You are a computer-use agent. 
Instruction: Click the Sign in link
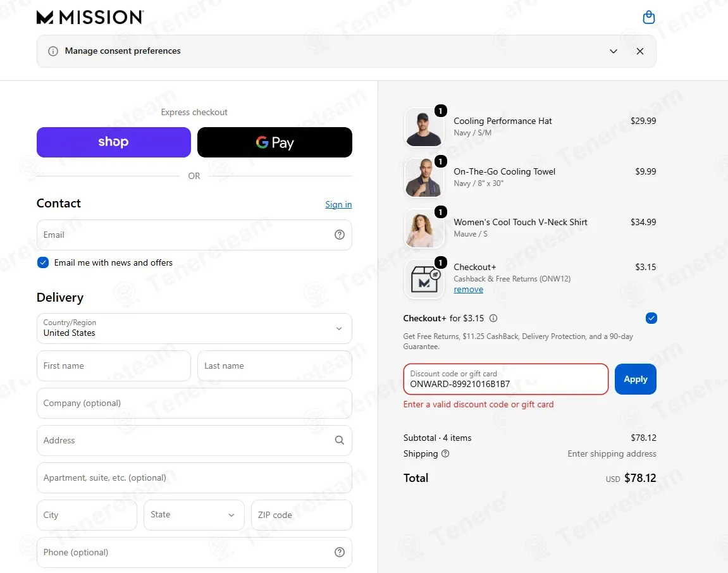pos(338,204)
